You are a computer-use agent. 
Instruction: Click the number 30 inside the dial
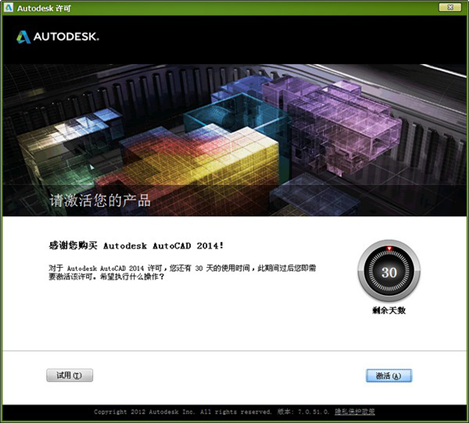389,272
